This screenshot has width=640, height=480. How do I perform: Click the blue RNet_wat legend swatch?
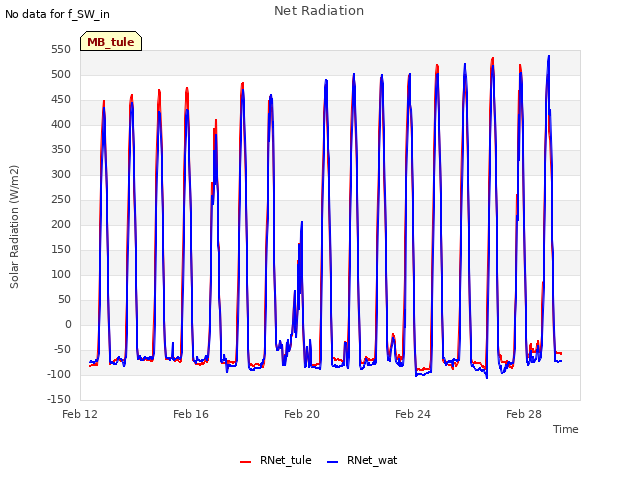tap(333, 462)
